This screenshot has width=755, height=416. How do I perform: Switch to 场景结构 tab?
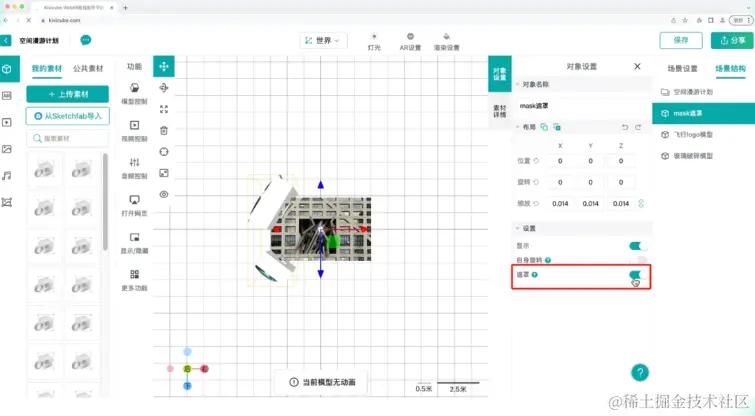[x=730, y=68]
